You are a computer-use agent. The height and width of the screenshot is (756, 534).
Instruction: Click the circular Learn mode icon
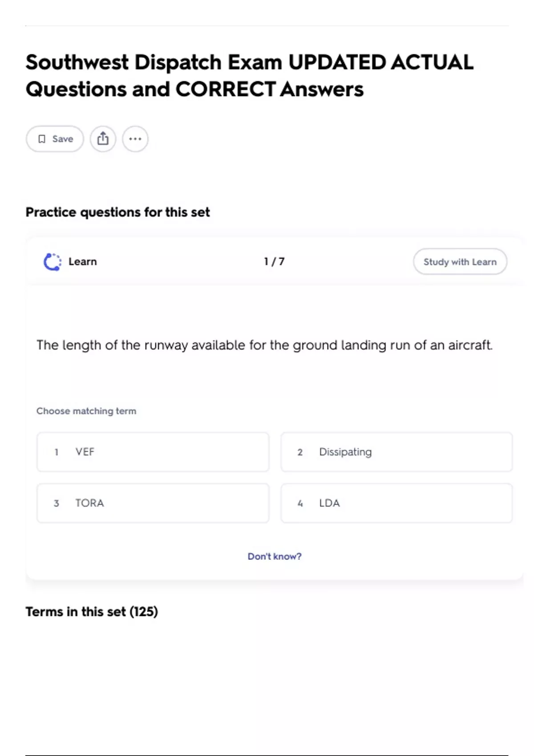pyautogui.click(x=53, y=261)
